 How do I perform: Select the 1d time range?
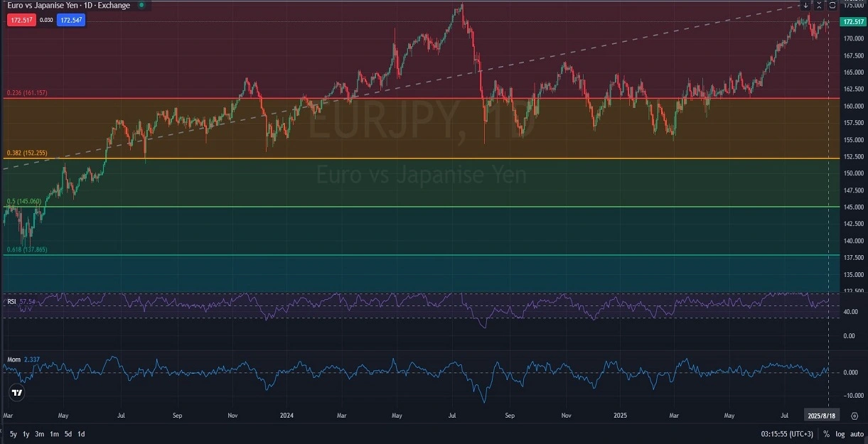[81, 433]
